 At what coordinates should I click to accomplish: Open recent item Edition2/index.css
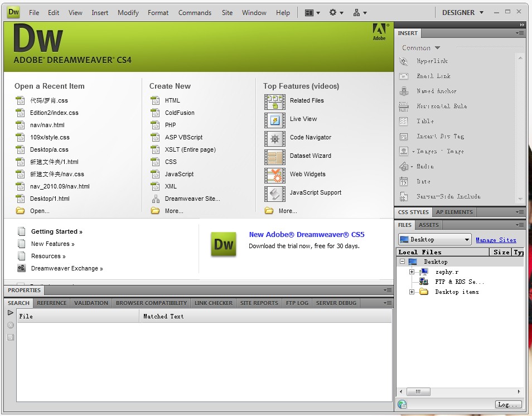54,113
